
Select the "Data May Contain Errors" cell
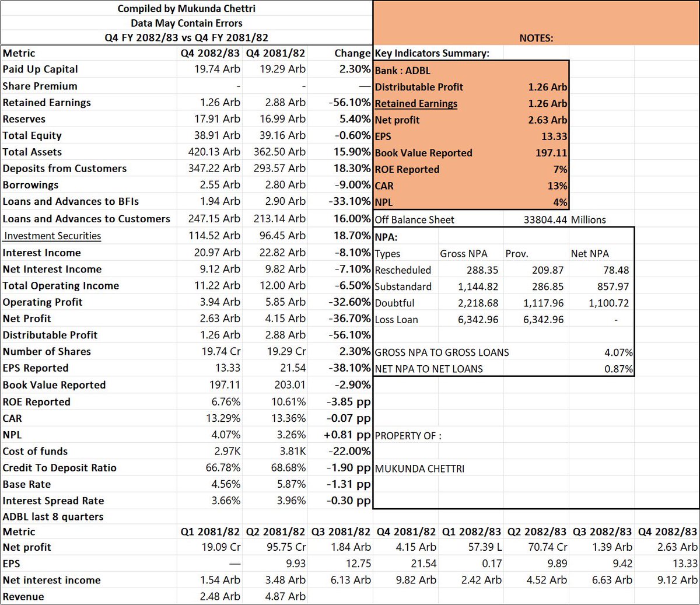tap(187, 23)
